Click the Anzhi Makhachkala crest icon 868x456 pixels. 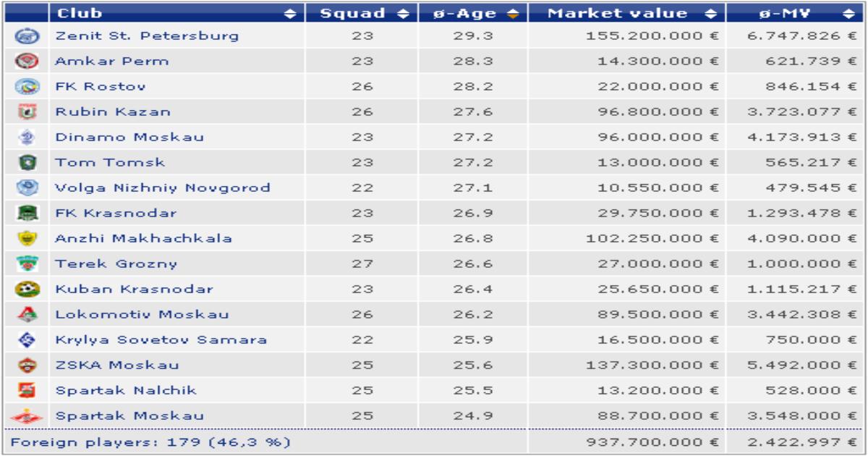click(x=22, y=239)
